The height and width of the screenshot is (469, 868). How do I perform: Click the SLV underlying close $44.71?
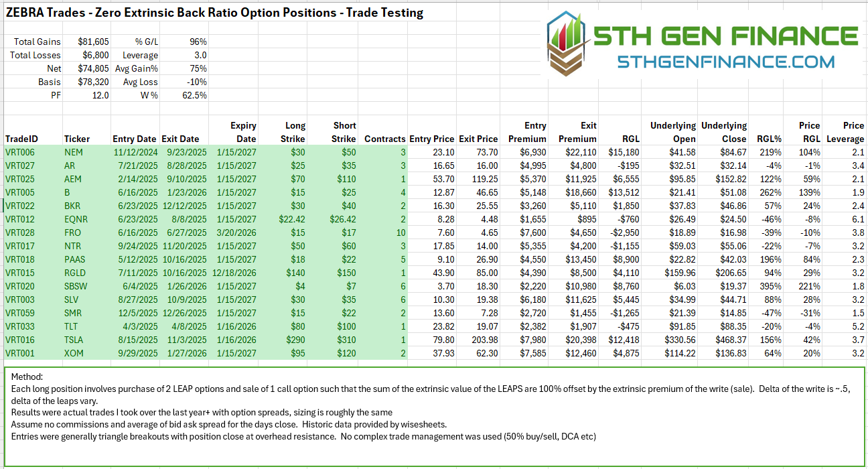pos(731,299)
